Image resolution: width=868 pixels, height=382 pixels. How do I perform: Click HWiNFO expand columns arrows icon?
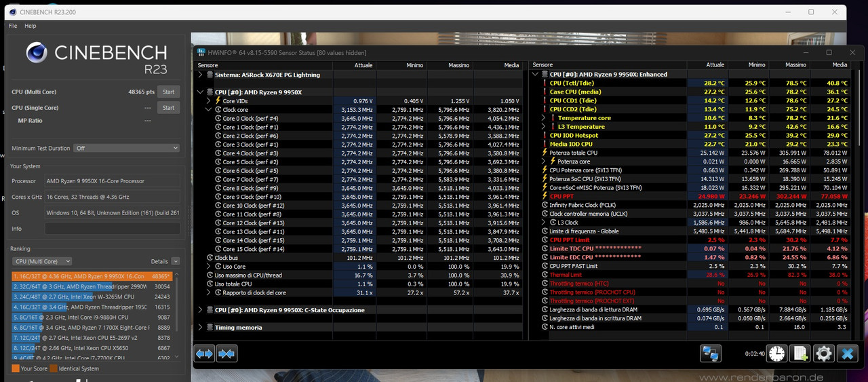coord(204,354)
